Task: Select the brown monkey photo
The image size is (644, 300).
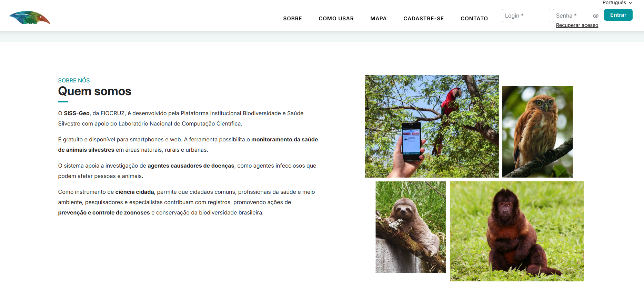Action: tap(516, 231)
